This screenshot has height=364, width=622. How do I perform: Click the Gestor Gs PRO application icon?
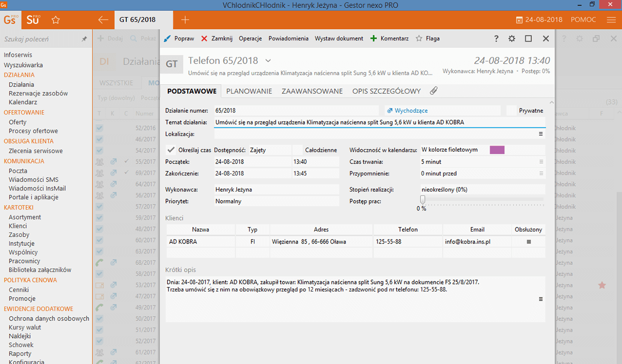tap(11, 20)
